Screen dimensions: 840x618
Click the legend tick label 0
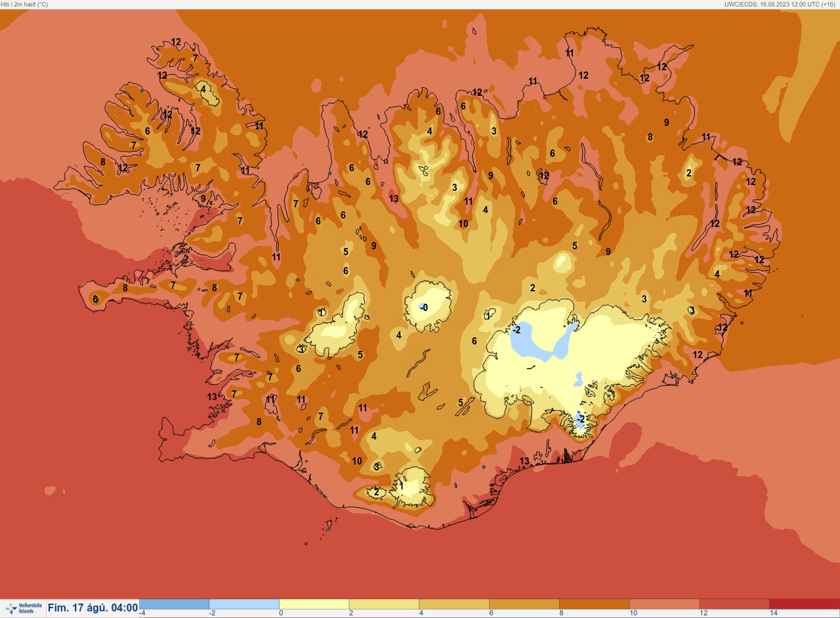point(281,613)
